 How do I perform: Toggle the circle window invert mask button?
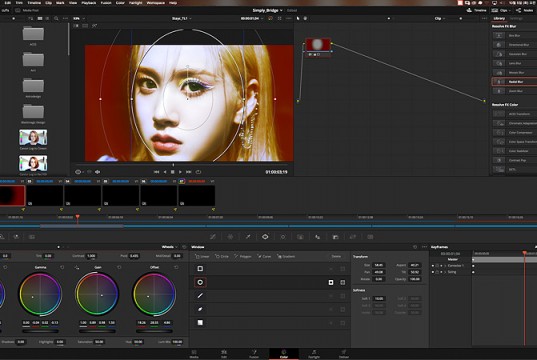(x=331, y=282)
